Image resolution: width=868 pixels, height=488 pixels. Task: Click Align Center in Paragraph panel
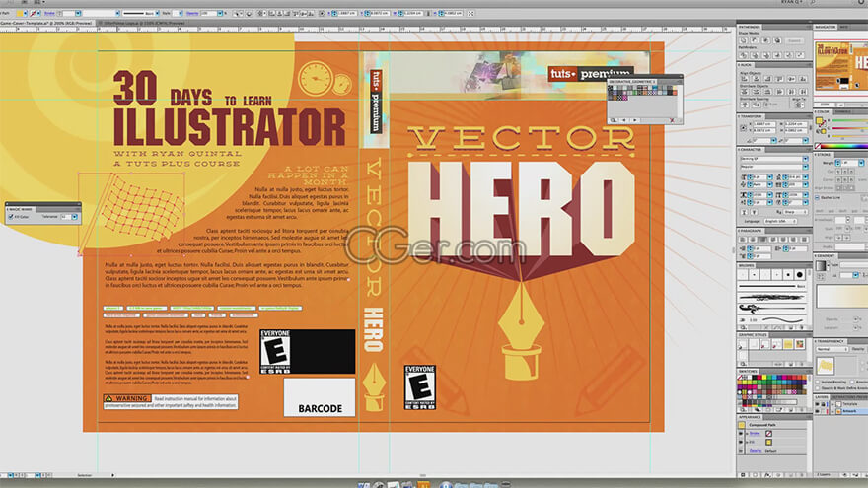753,239
